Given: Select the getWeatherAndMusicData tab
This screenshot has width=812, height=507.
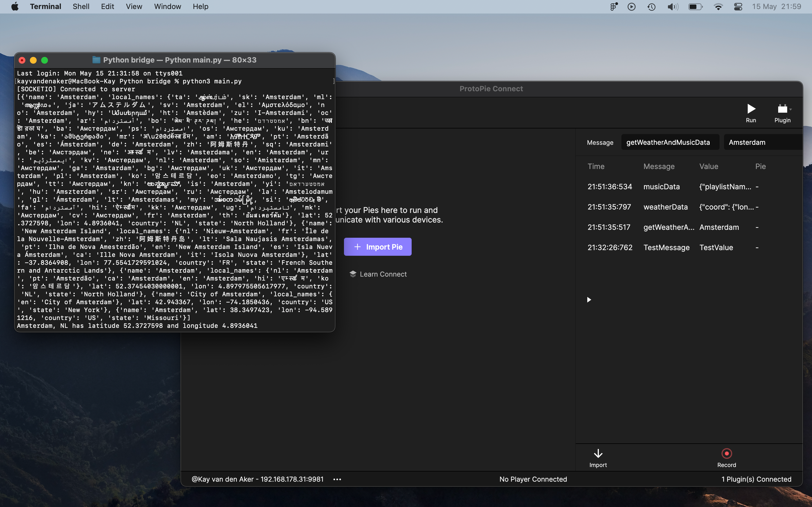Looking at the screenshot, I should pos(668,142).
